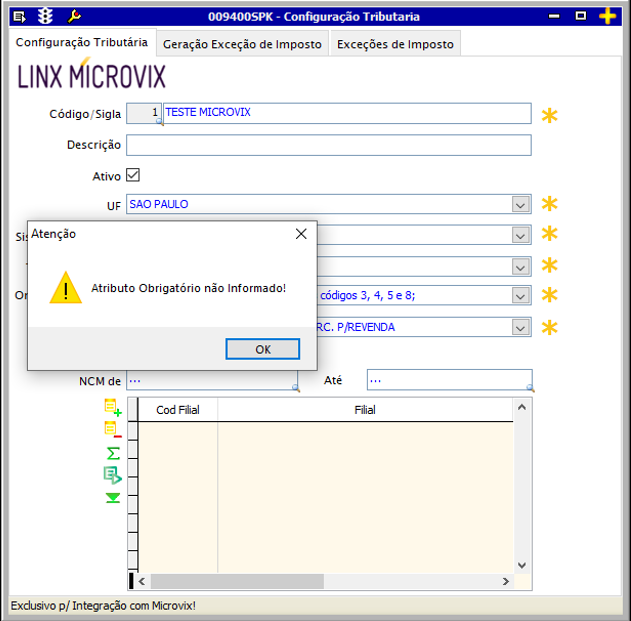Click the Filial column header
This screenshot has height=621, width=631.
point(365,410)
